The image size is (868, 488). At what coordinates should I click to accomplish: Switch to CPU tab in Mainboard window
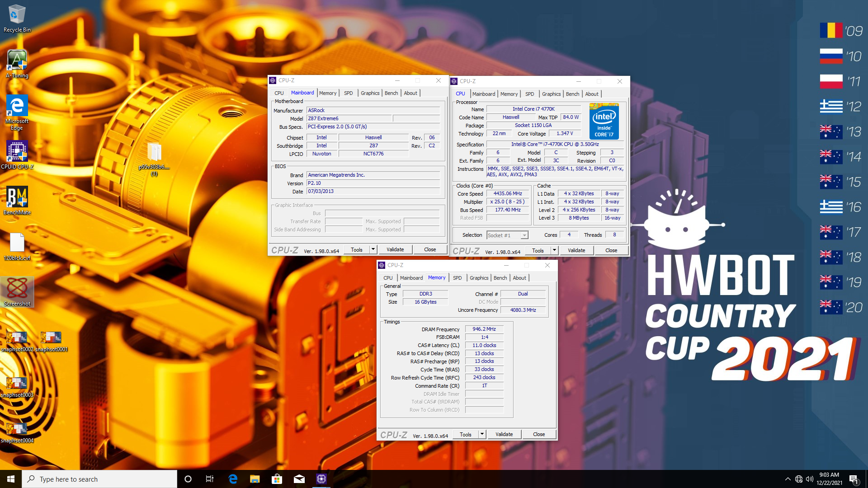279,93
